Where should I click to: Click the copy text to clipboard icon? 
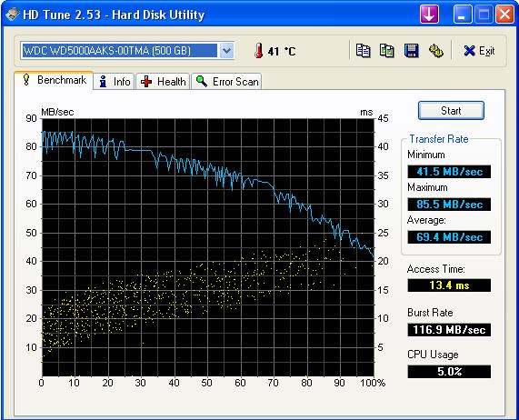pyautogui.click(x=363, y=51)
